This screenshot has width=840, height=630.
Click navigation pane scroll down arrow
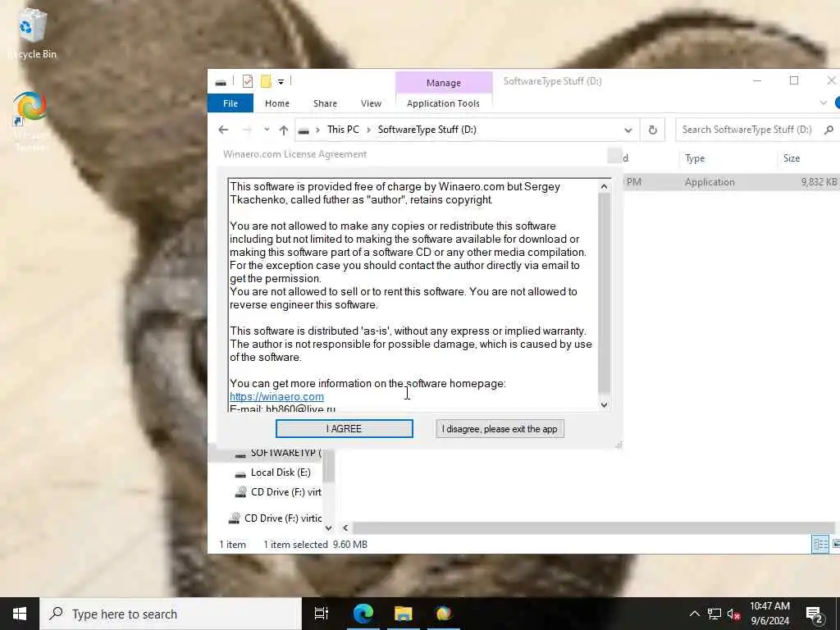pos(328,528)
